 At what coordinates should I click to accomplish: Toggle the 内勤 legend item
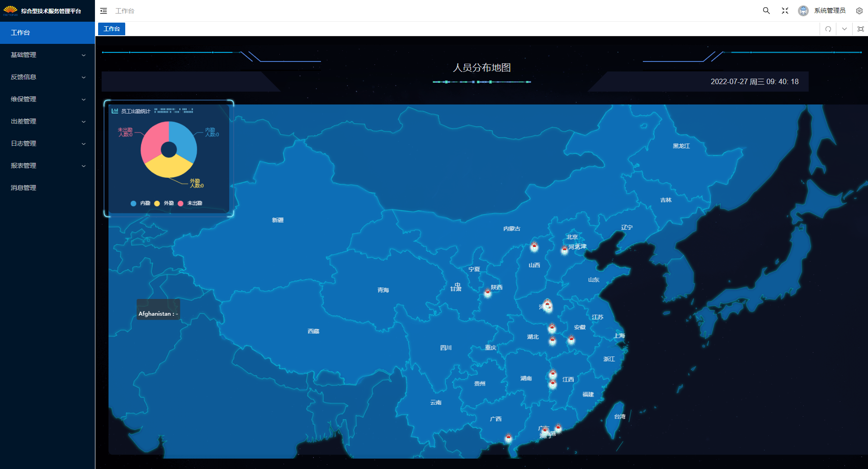pos(141,204)
